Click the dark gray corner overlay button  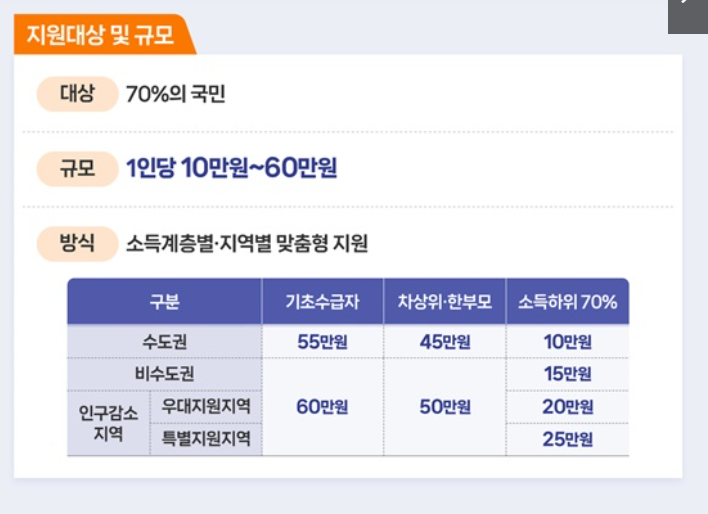tap(688, 17)
